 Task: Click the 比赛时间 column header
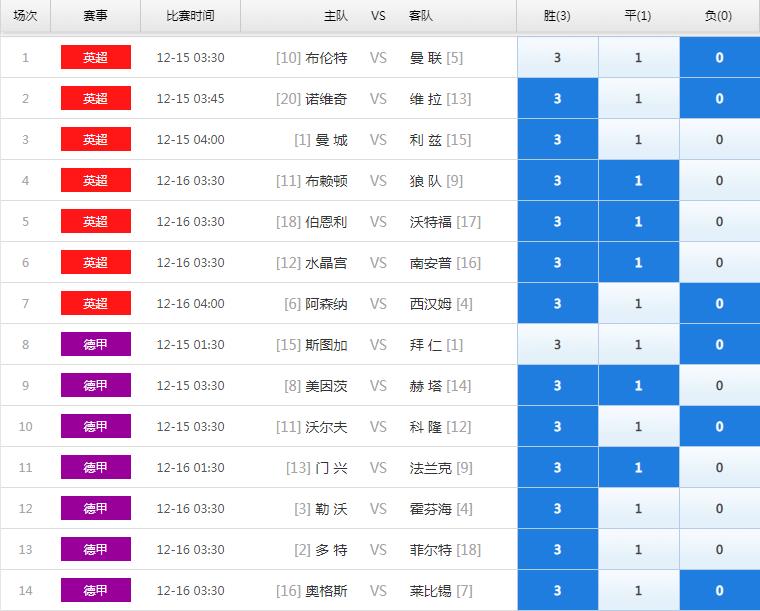[190, 16]
